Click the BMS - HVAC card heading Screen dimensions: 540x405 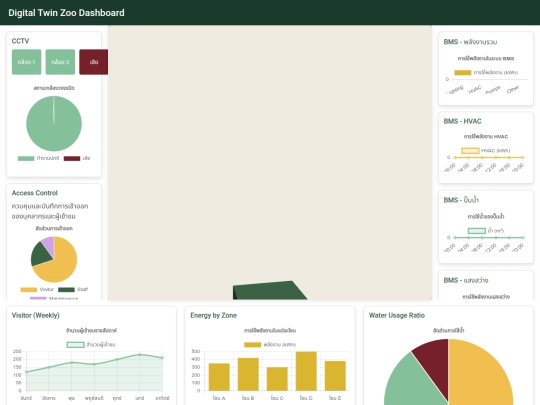[463, 121]
